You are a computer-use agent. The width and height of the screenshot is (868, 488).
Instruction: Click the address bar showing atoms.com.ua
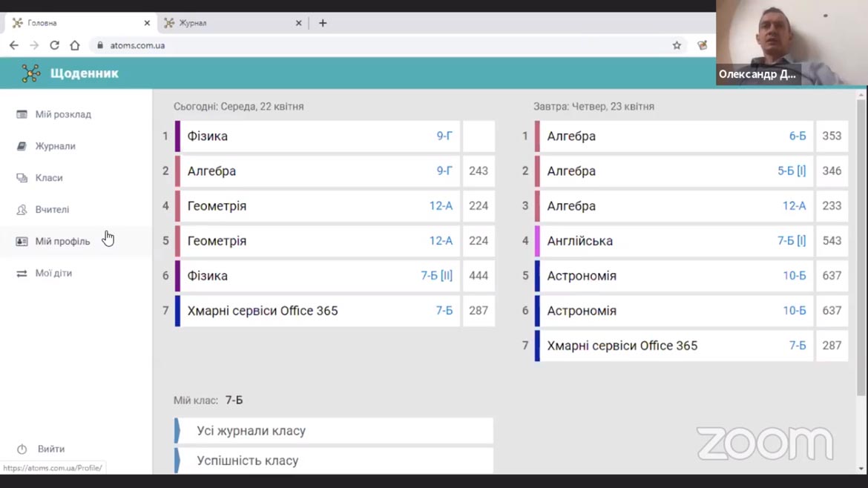point(371,45)
